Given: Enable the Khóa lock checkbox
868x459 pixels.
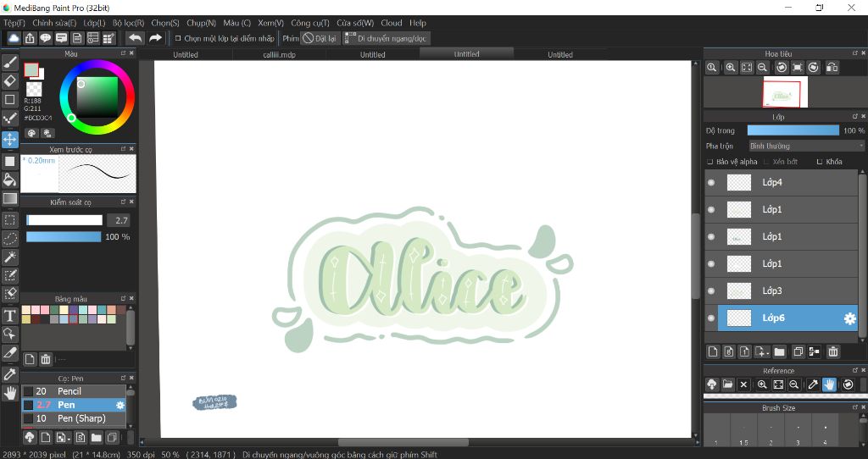Looking at the screenshot, I should pyautogui.click(x=820, y=162).
